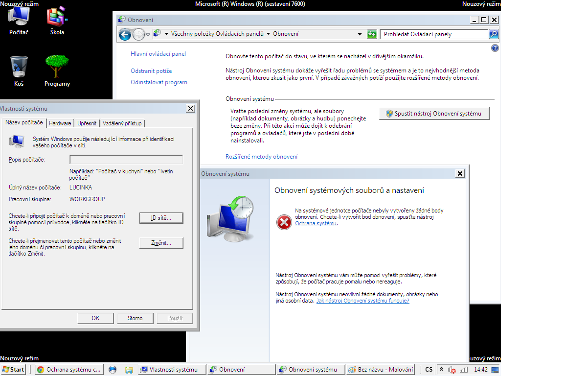The width and height of the screenshot is (588, 376).
Task: Click the network signal tray icon
Action: tap(463, 370)
